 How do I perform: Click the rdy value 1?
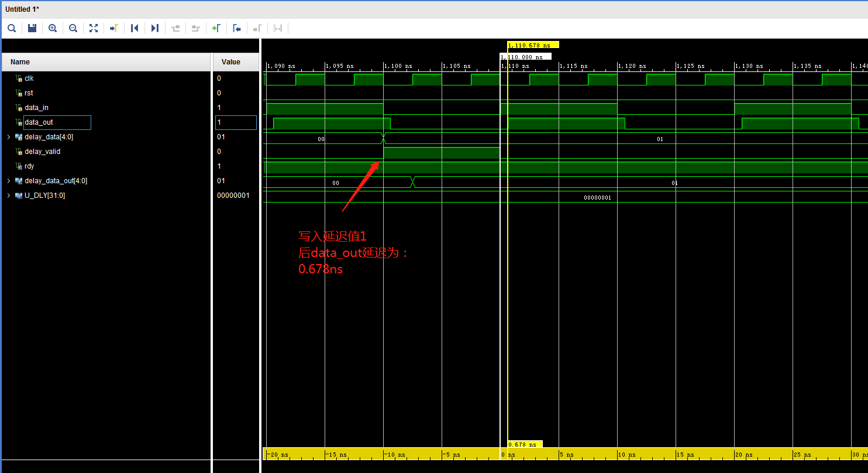(219, 166)
